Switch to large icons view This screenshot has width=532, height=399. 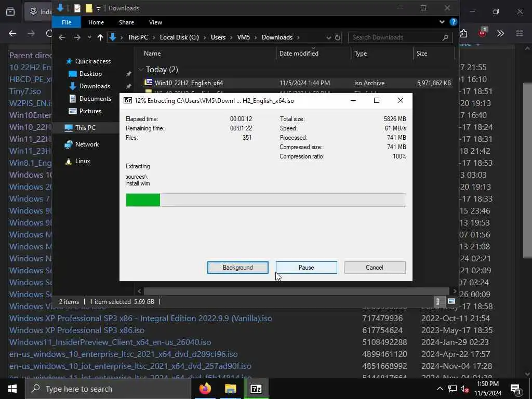[451, 301]
